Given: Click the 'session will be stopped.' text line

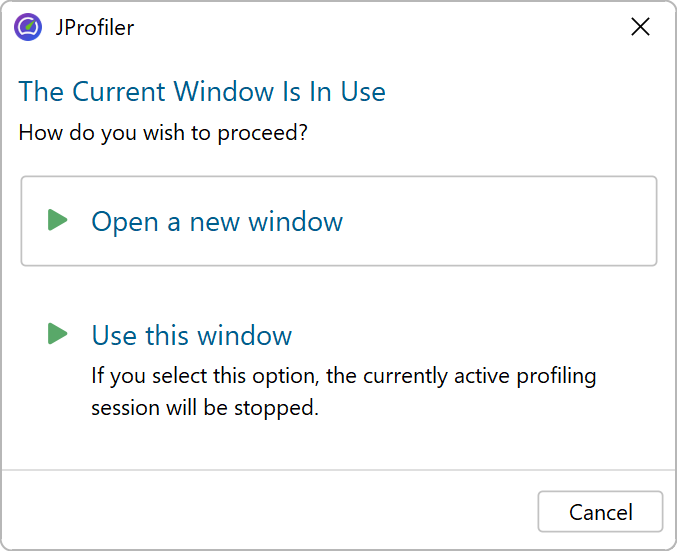Looking at the screenshot, I should pos(205,409).
